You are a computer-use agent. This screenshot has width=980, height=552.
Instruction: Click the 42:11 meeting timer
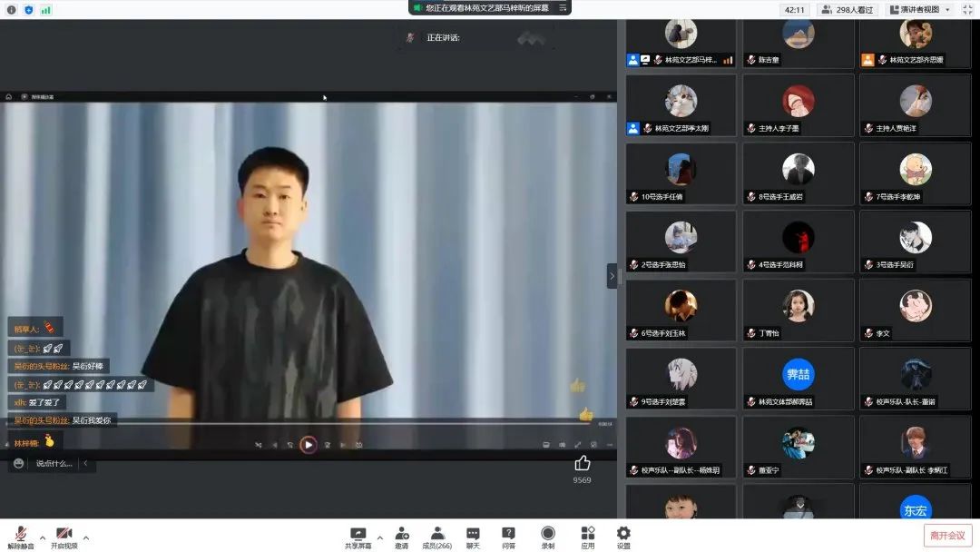coord(794,10)
